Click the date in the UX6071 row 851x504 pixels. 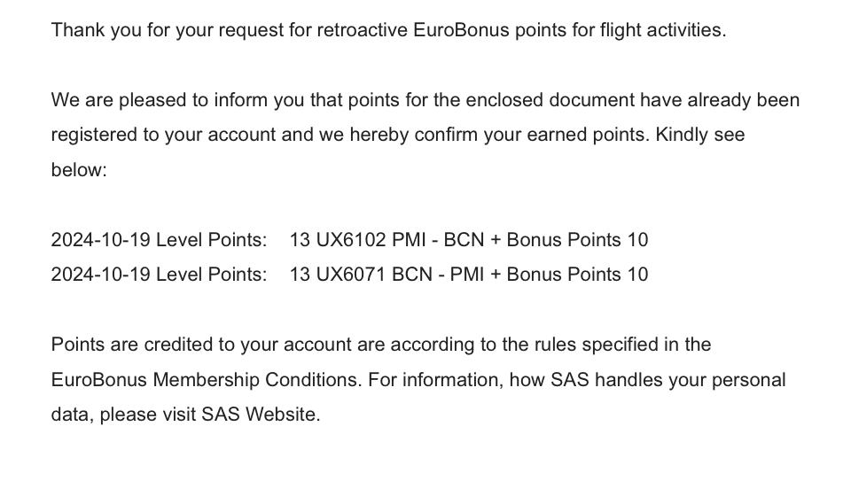click(100, 275)
